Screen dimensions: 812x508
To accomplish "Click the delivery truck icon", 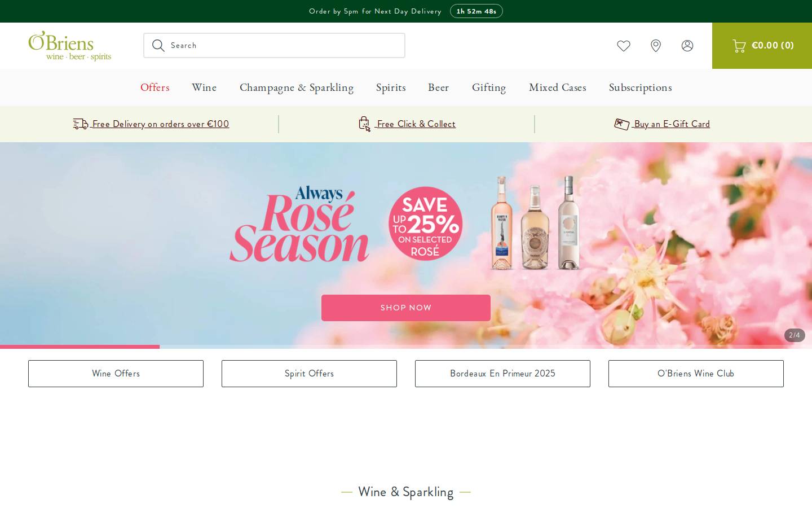I will click(x=81, y=124).
